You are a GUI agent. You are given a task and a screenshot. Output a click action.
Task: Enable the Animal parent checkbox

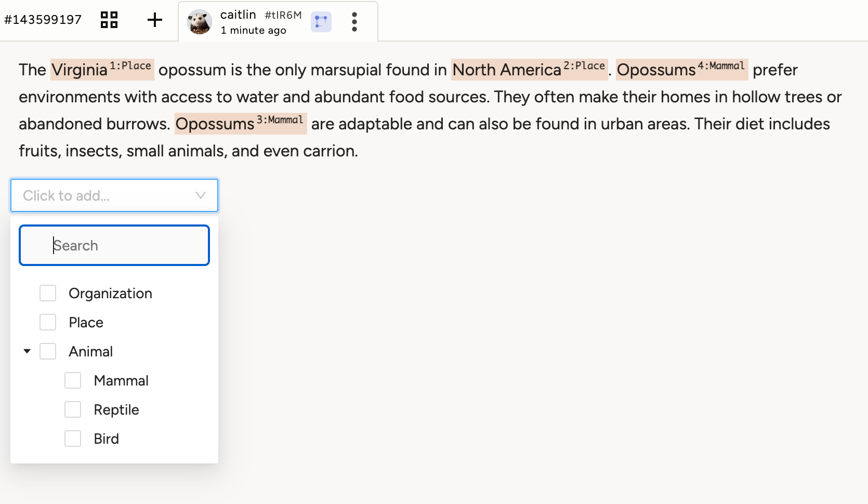[x=47, y=351]
